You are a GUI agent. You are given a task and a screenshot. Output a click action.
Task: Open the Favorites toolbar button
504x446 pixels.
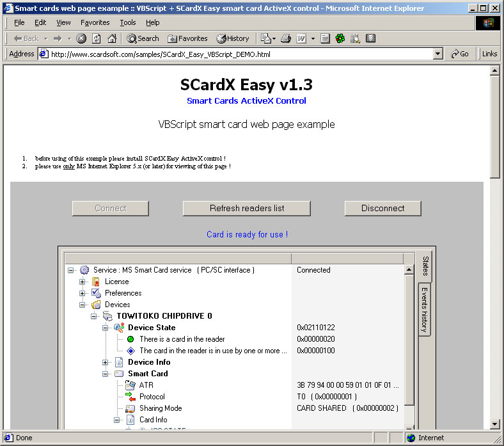(x=187, y=38)
